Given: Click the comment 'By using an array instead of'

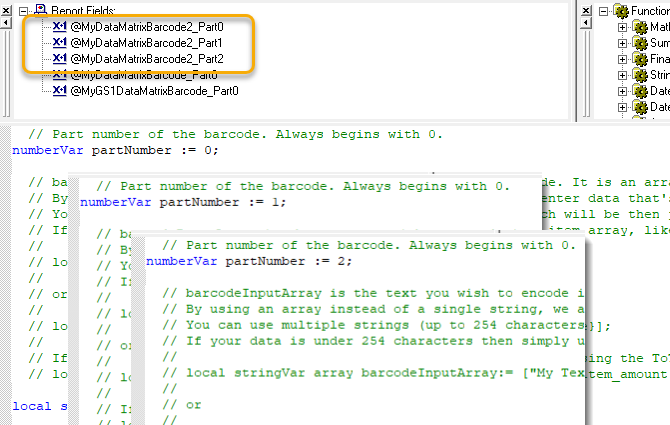Looking at the screenshot, I should coord(373,309).
